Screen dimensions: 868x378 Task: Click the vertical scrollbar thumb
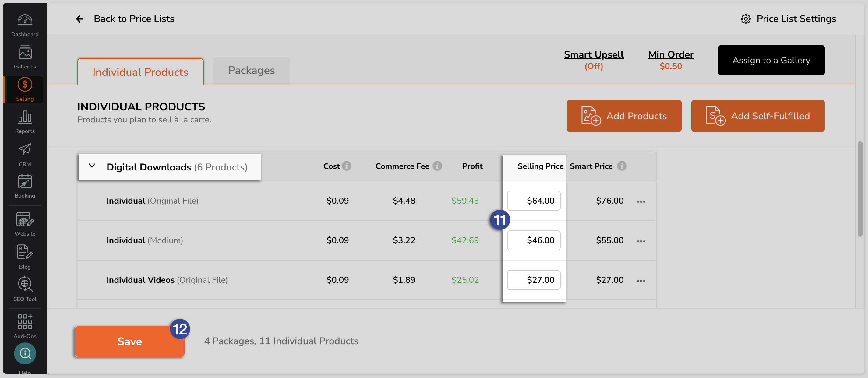(x=859, y=188)
